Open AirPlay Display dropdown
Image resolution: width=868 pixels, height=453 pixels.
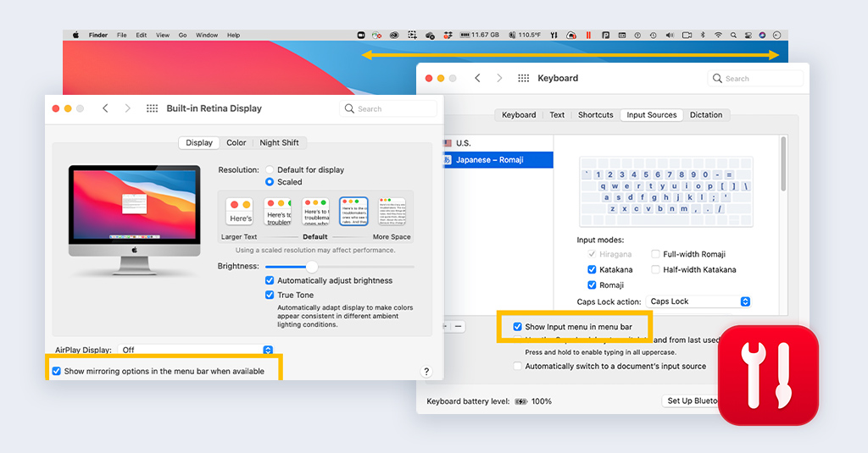(196, 350)
